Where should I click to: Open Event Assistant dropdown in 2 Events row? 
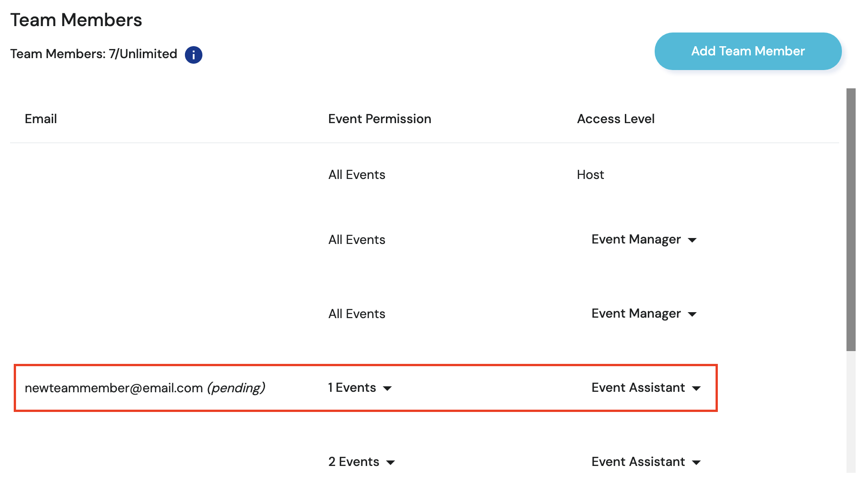tap(646, 462)
